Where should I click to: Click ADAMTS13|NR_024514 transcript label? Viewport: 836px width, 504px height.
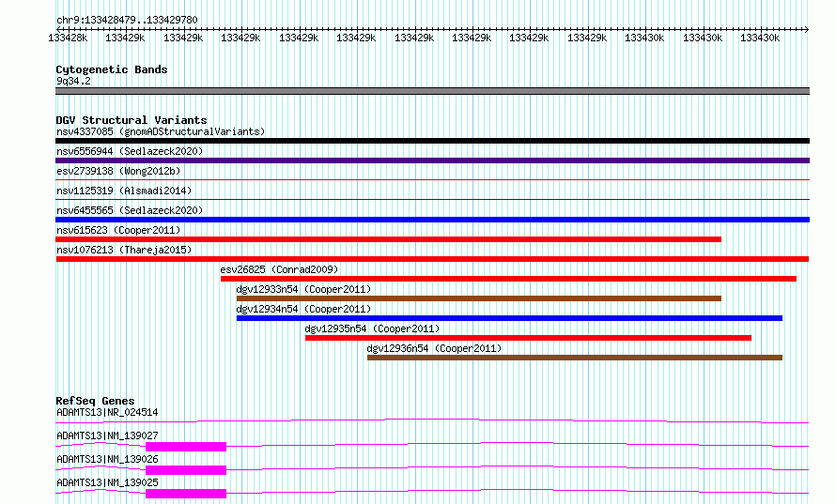pos(107,412)
